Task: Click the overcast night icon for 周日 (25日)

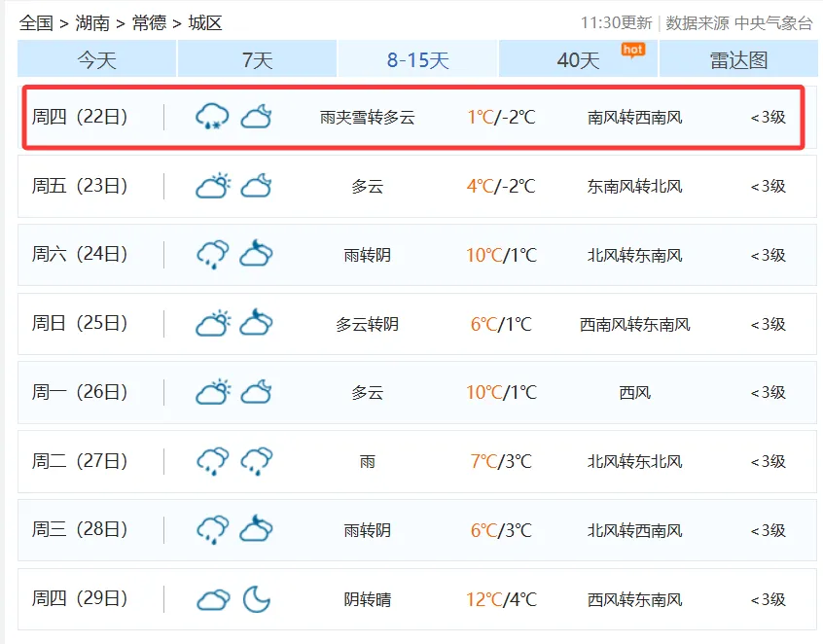Action: 256,322
